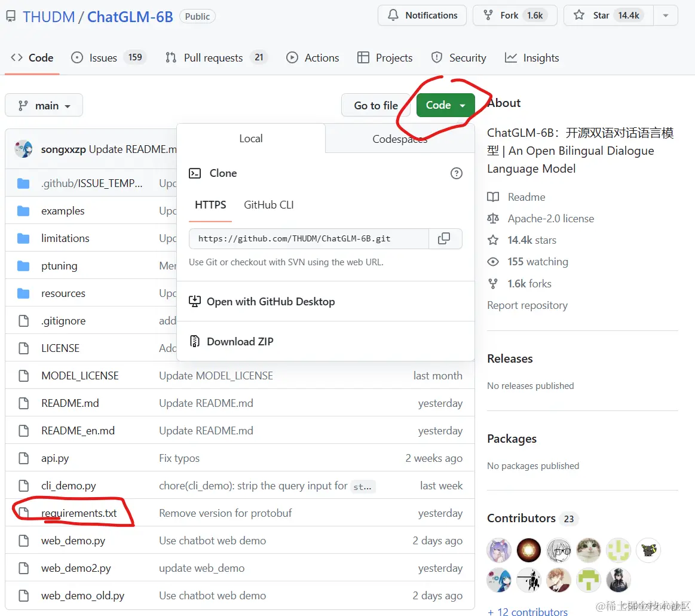Open the THUDM organization link

click(x=49, y=17)
